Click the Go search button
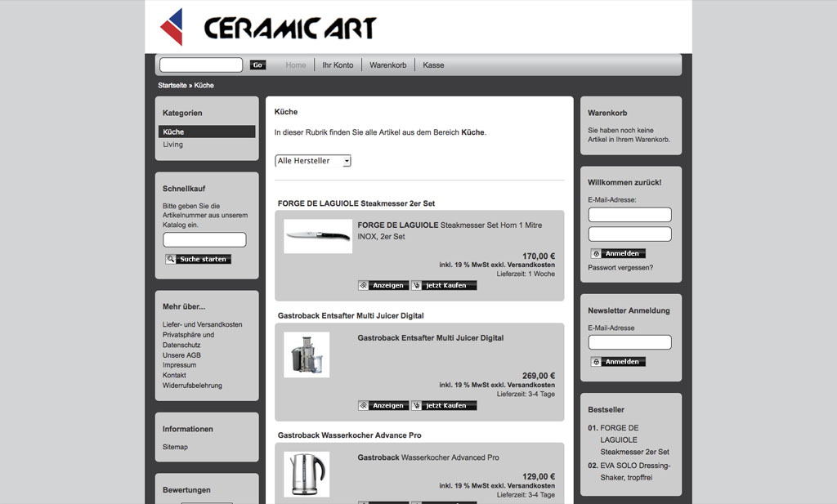The width and height of the screenshot is (837, 504). 257,65
